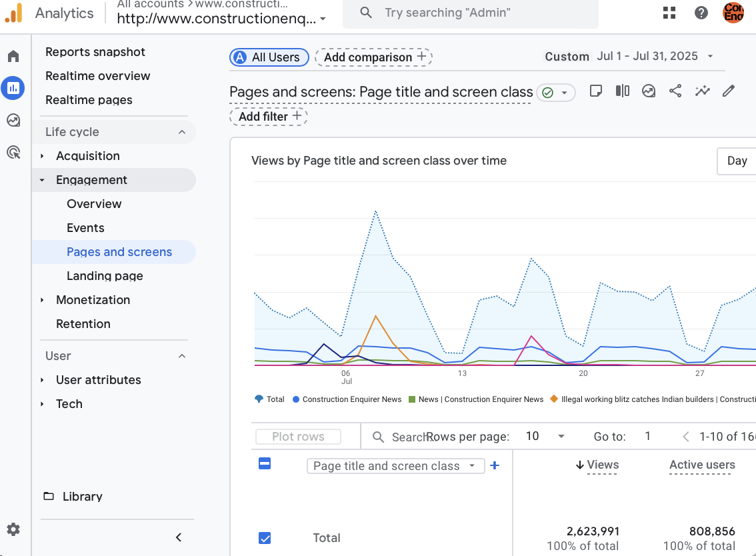The height and width of the screenshot is (556, 756).
Task: Open the Home icon in left rail
Action: pos(13,57)
